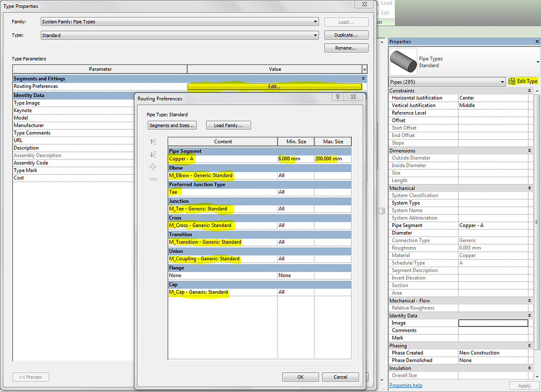Select the Pipe Types preview image in Properties
The height and width of the screenshot is (392, 541).
coord(403,60)
